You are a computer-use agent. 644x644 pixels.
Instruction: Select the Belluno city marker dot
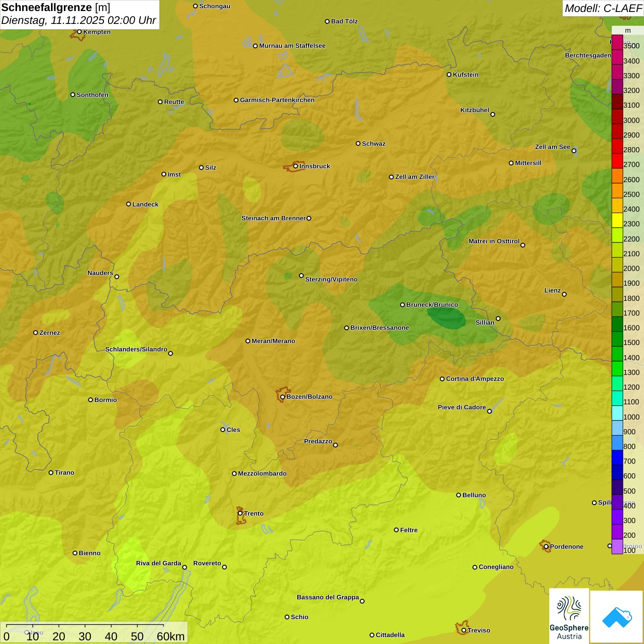pyautogui.click(x=458, y=495)
